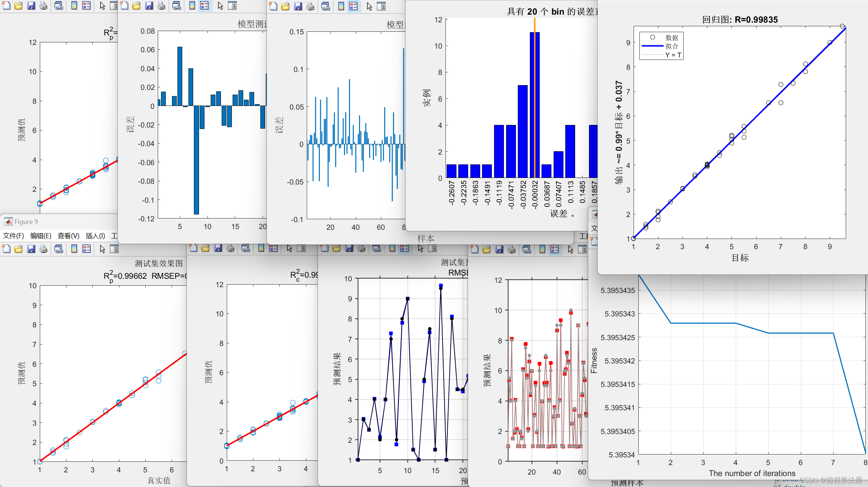The height and width of the screenshot is (487, 868).
Task: Edit plot arrow in bar-chart error window
Action: tap(220, 5)
